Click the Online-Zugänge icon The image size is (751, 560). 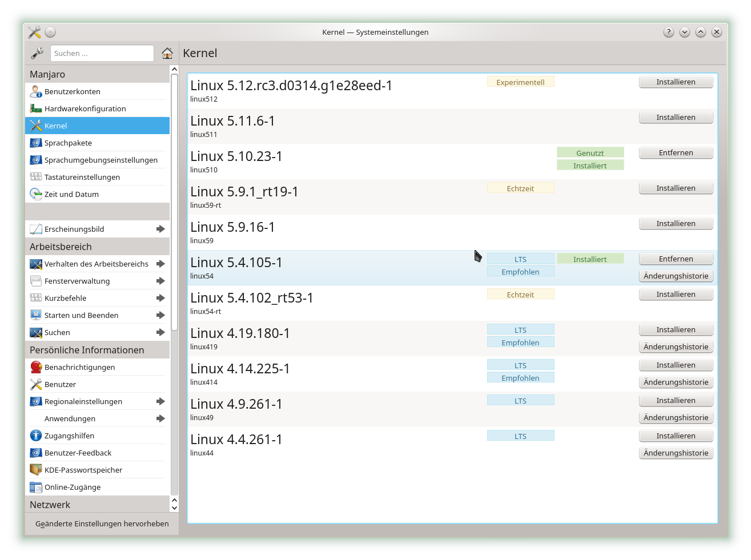(x=36, y=487)
